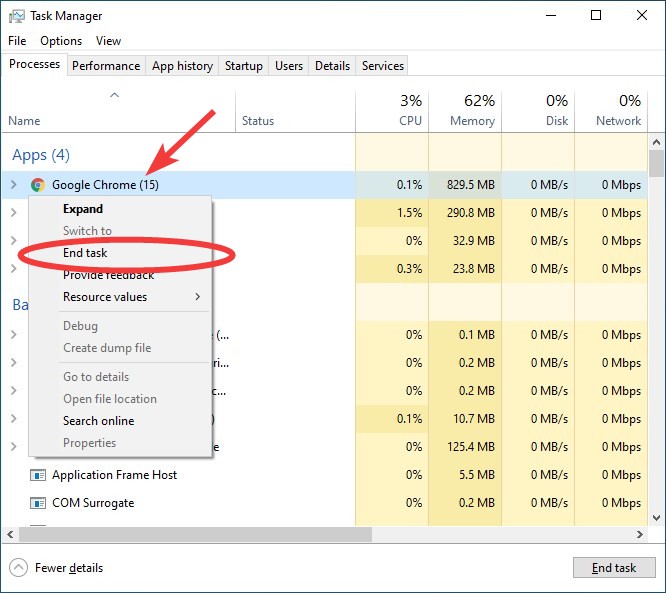Click the Fewer details link
The image size is (666, 593).
pyautogui.click(x=69, y=568)
